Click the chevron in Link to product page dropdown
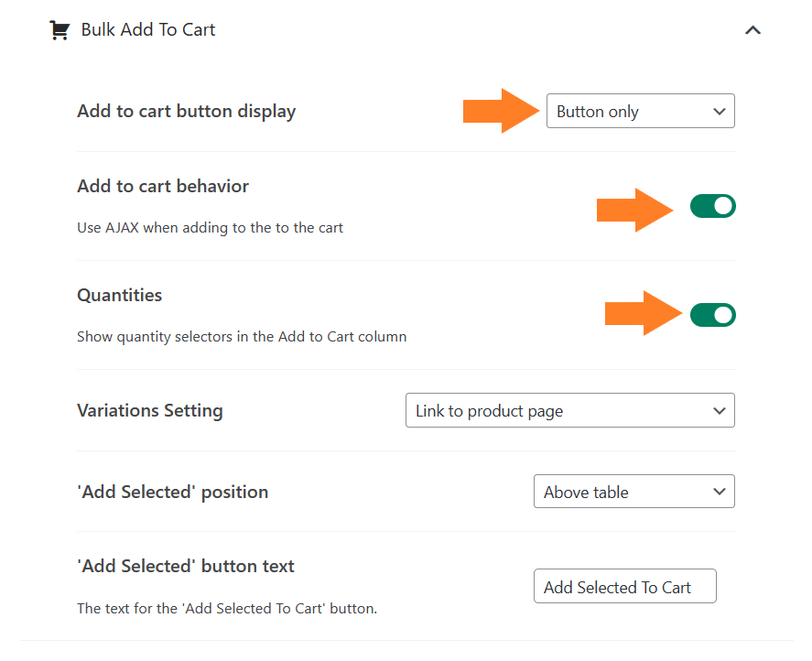 (719, 411)
